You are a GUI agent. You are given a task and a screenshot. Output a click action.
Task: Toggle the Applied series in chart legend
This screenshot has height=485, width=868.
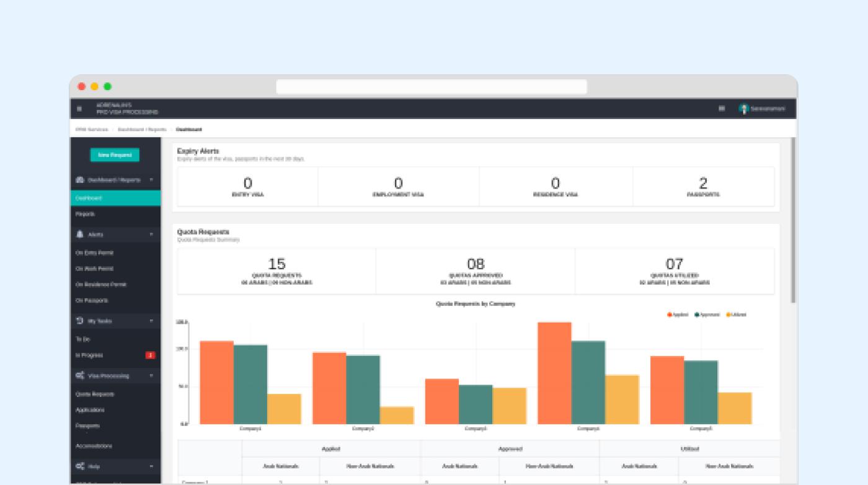coord(678,314)
